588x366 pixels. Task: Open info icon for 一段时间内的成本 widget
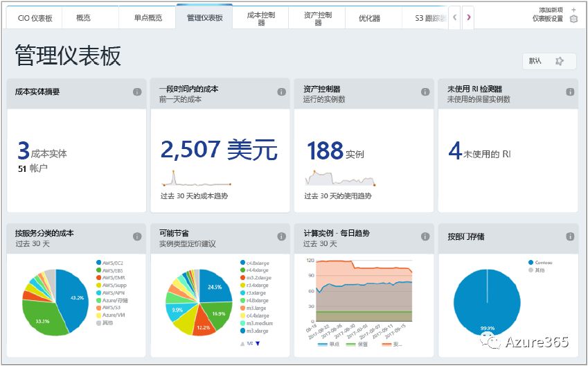tap(281, 91)
